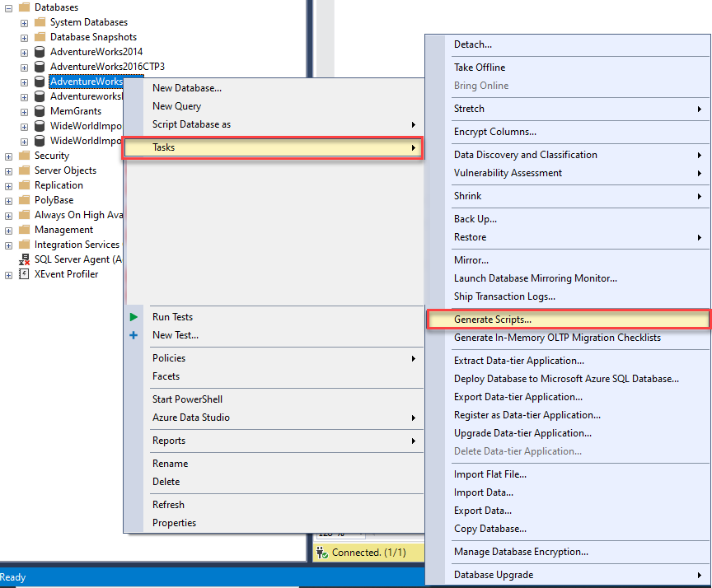Select Launch Database Mirroring Monitor...

coord(568,278)
